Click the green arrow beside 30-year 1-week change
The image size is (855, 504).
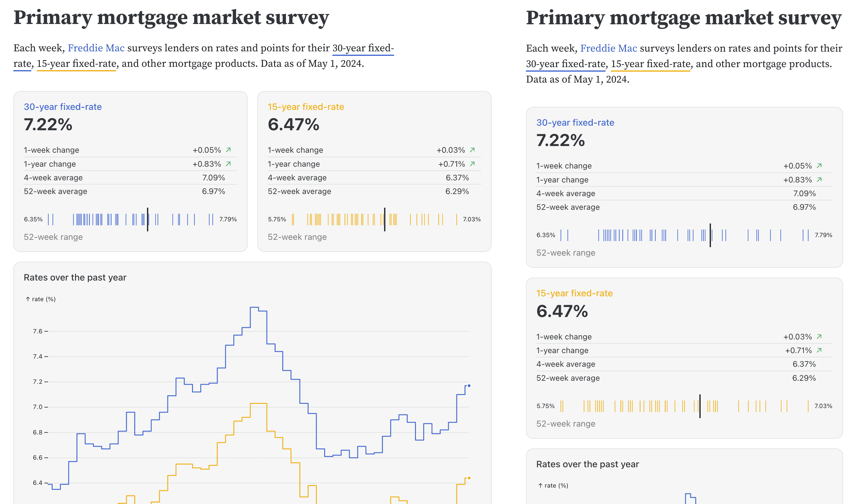click(x=229, y=150)
